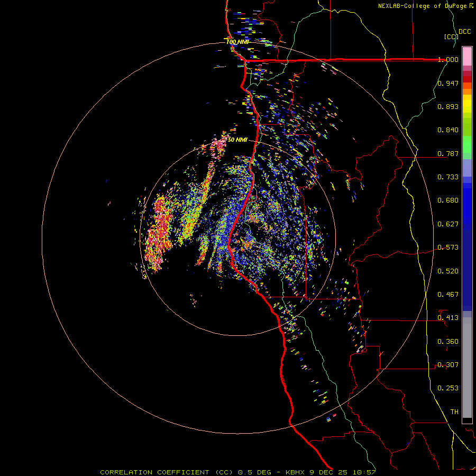Viewport: 476px width, 476px height.
Task: Select the 0.413 legend value
Action: pyautogui.click(x=448, y=318)
